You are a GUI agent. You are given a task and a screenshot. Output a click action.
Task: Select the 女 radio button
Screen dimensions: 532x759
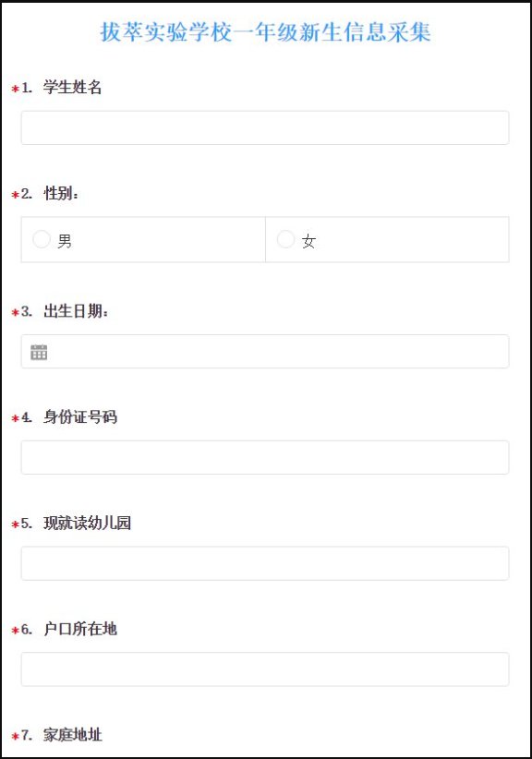click(285, 239)
